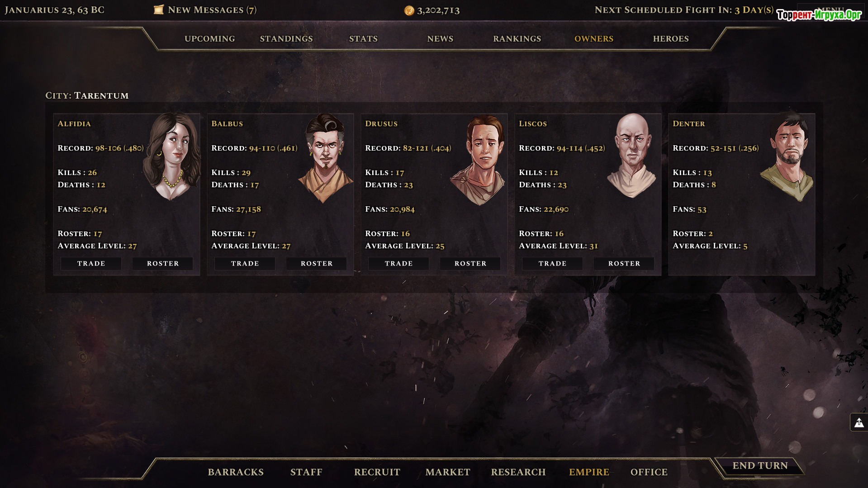The width and height of the screenshot is (868, 488).
Task: Select Alfidia's portrait
Action: (172, 156)
